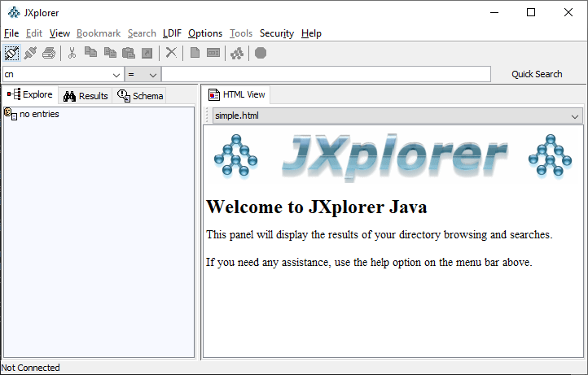Open the Search menu
Screen dimensions: 588x375
142,33
